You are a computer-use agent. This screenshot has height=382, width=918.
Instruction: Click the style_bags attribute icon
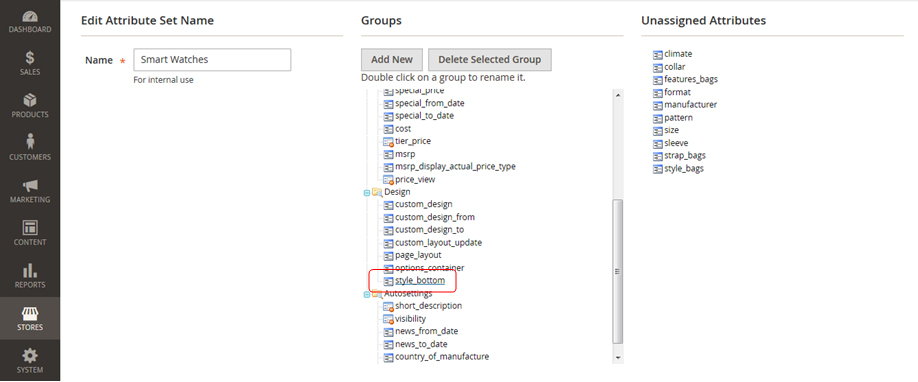click(x=657, y=169)
